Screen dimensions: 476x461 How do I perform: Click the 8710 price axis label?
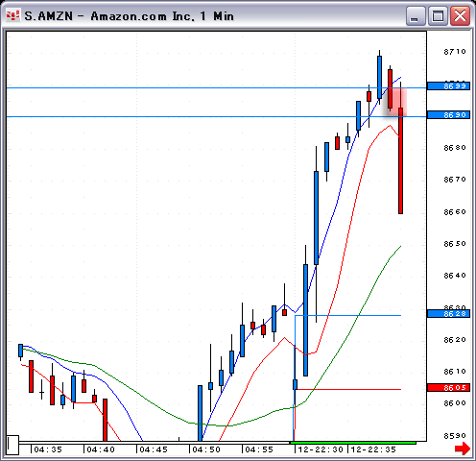(x=455, y=52)
